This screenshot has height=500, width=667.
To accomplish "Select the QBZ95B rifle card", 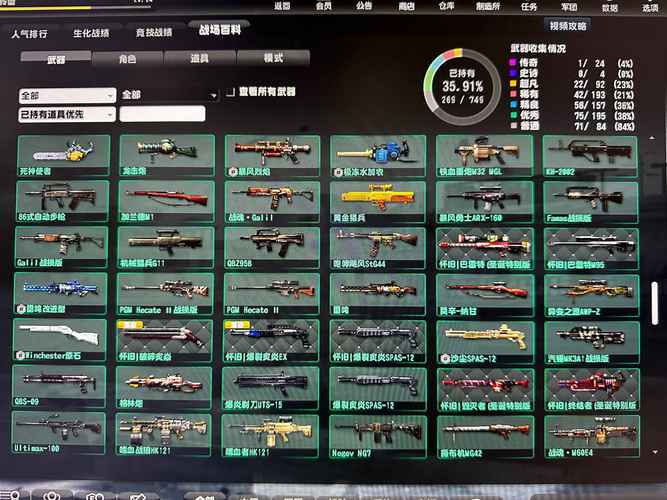I will point(271,248).
